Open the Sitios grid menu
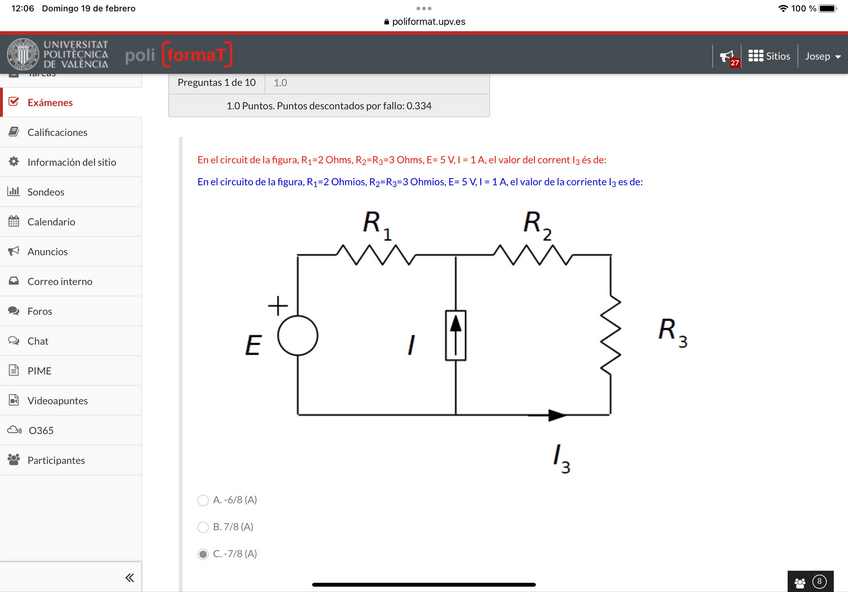The image size is (848, 592). click(769, 56)
